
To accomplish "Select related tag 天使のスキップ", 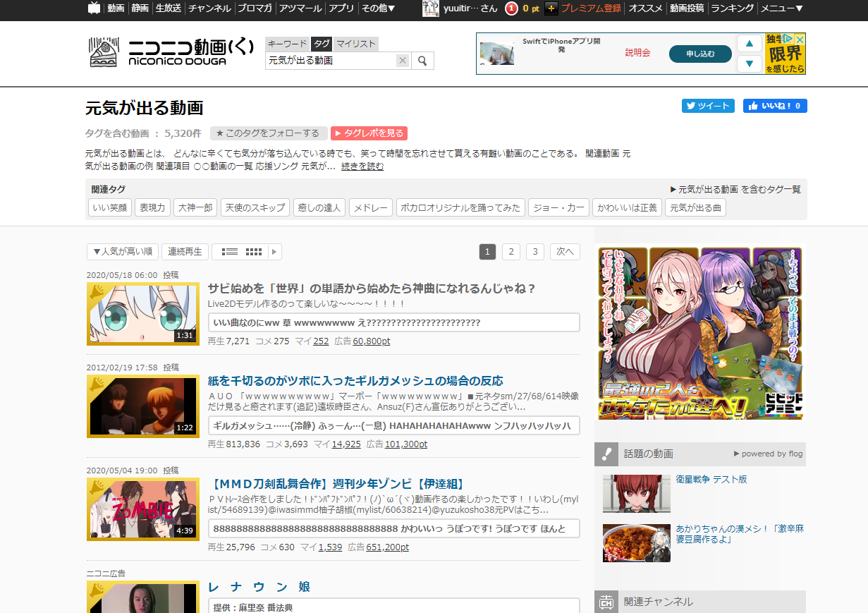I will (x=255, y=207).
